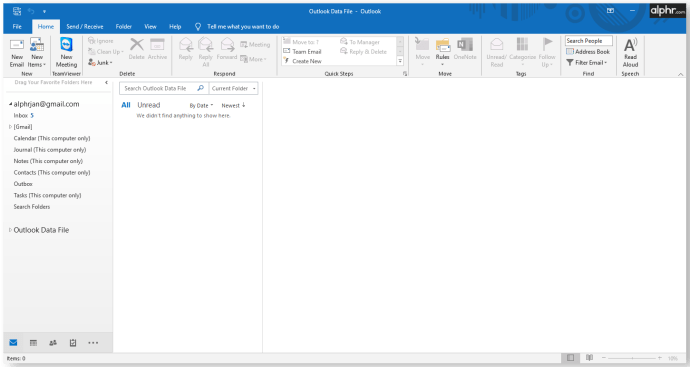Viewport: 690px width, 367px height.
Task: Start a TeamViewer New Meeting
Action: click(66, 52)
